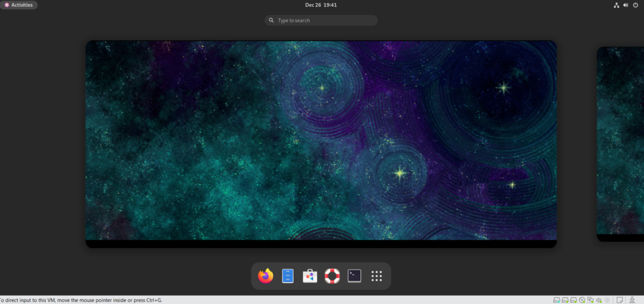The image size is (644, 304).
Task: Select the main workspace thumbnail
Action: pos(321,144)
